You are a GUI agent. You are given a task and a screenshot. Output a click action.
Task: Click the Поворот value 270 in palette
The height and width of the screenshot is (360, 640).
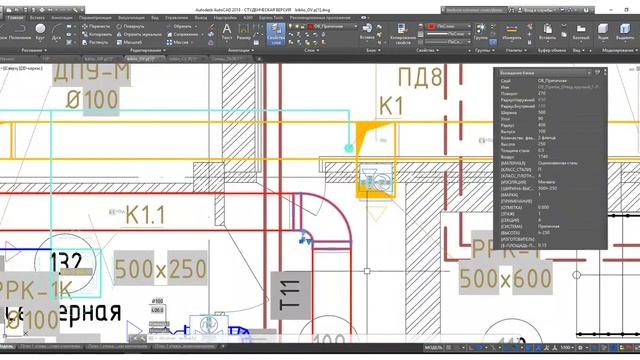[542, 93]
